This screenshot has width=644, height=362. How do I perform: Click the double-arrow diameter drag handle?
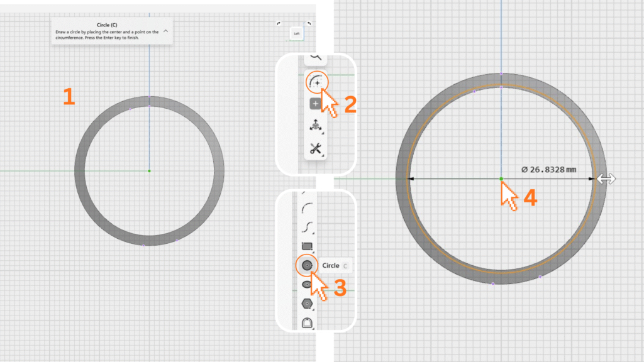[x=606, y=179]
